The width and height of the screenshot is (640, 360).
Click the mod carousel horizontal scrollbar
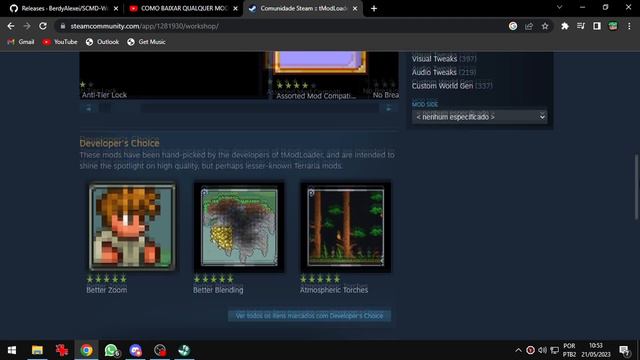click(x=239, y=109)
